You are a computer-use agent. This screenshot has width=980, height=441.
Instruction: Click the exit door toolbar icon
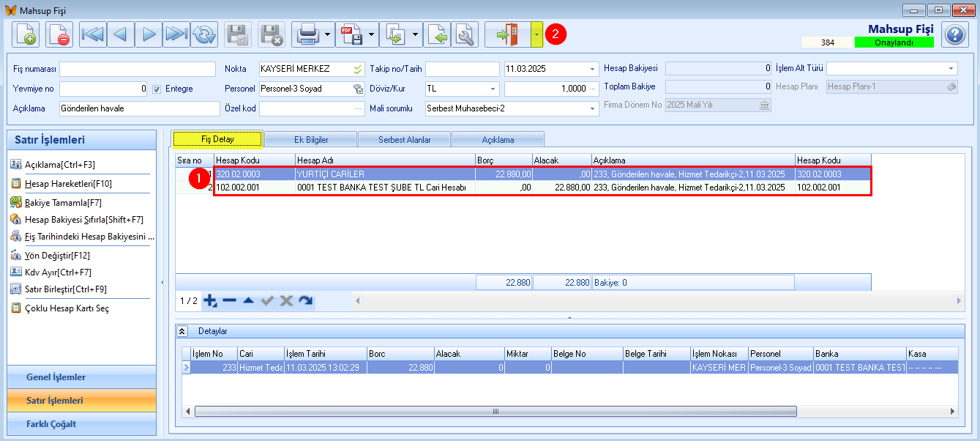(507, 34)
